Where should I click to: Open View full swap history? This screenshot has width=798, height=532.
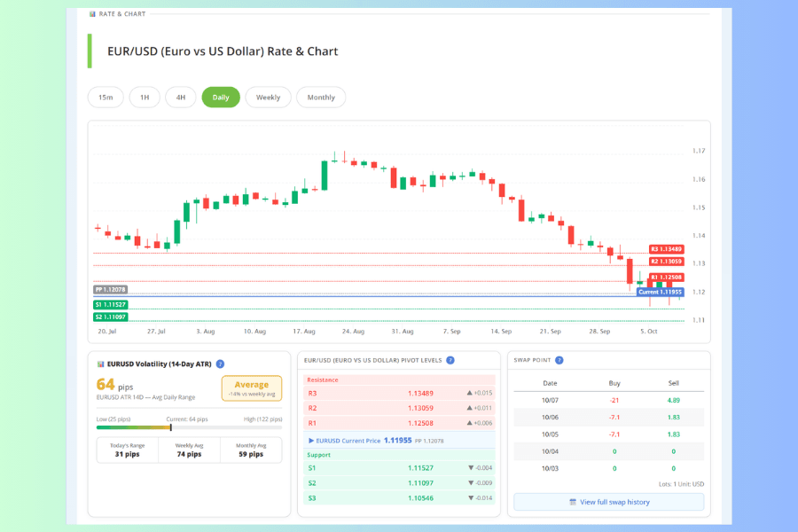[x=608, y=502]
